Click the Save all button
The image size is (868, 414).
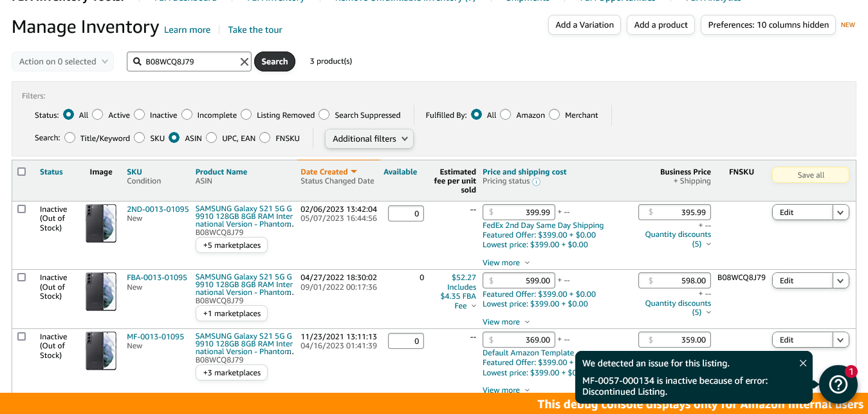(x=811, y=175)
